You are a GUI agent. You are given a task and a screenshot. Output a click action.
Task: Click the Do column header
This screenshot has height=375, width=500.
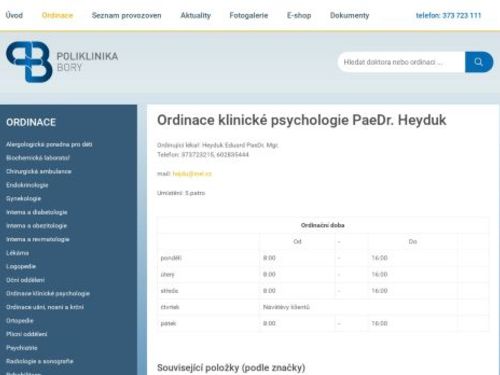[413, 242]
